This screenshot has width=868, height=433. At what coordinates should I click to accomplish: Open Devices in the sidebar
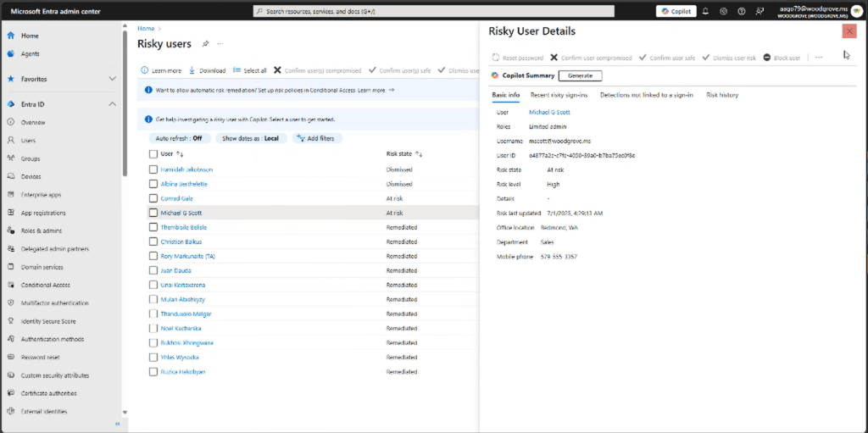(x=31, y=176)
